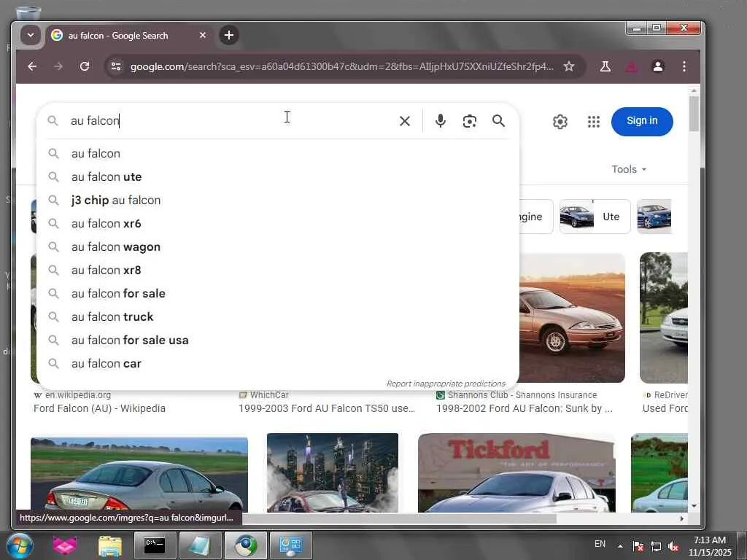Open the Tickford car image thumbnail

coord(516,472)
